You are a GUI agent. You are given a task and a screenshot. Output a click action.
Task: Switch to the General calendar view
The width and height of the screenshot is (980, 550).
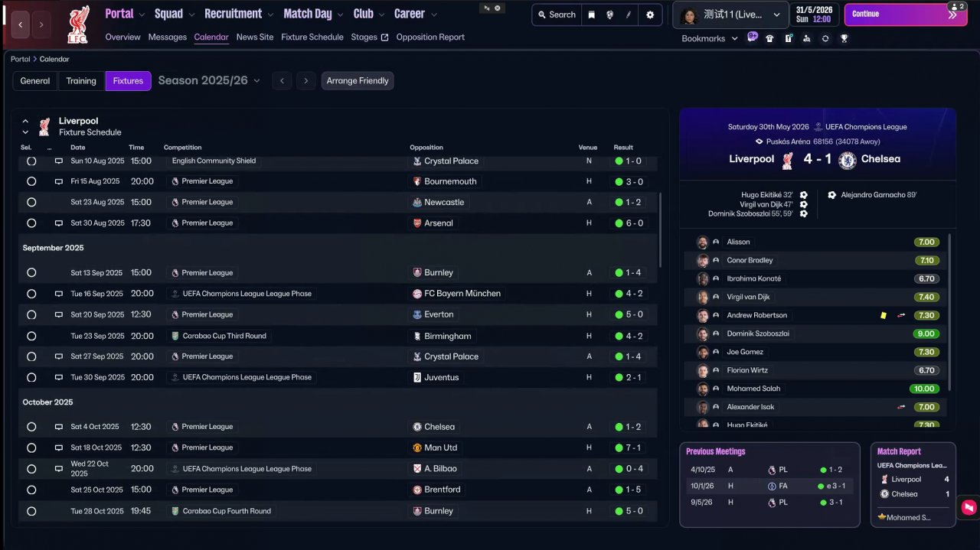pos(35,81)
